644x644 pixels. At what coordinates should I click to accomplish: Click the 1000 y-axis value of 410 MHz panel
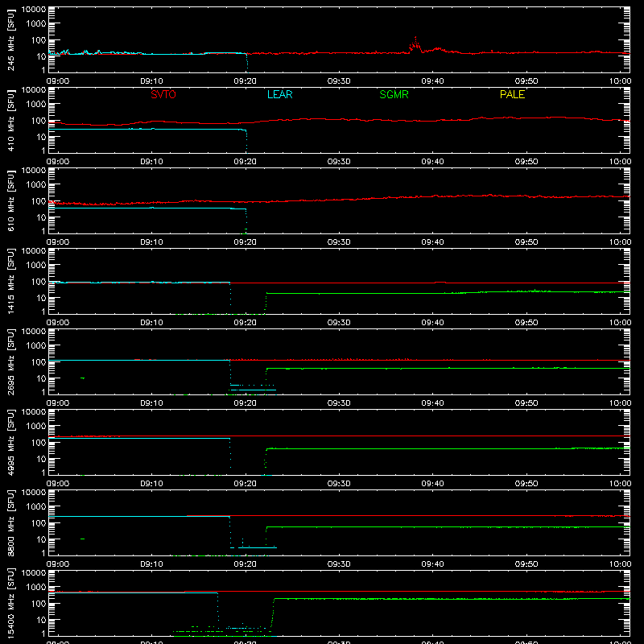(x=36, y=104)
